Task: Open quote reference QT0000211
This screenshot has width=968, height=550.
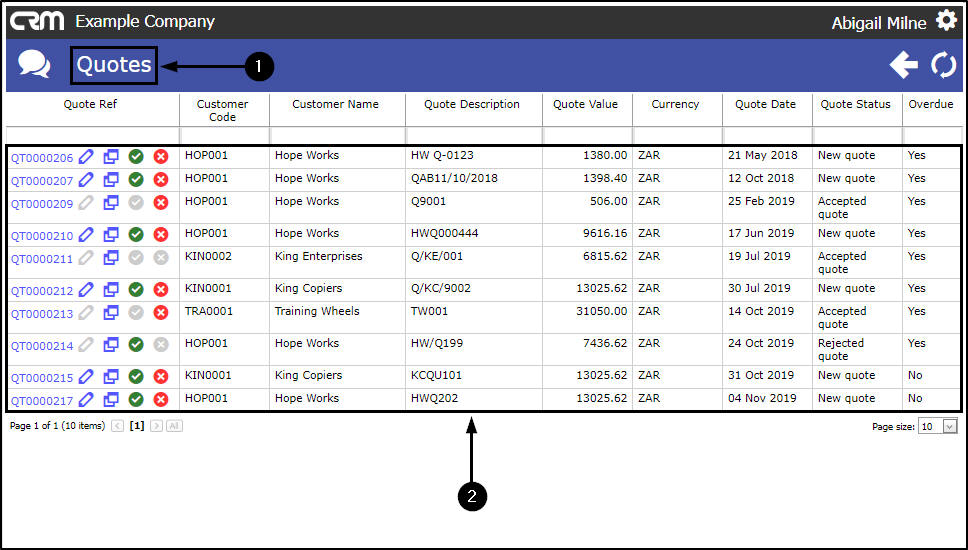Action: click(x=42, y=259)
